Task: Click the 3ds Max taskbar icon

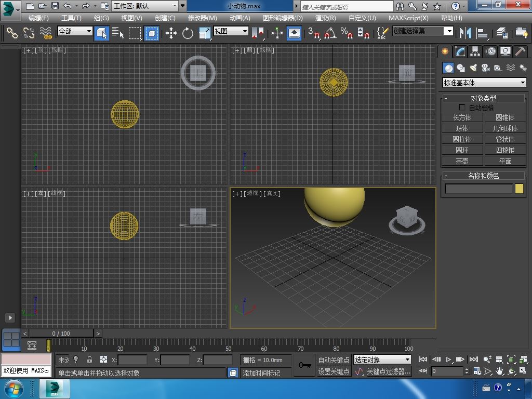Action: pyautogui.click(x=55, y=389)
